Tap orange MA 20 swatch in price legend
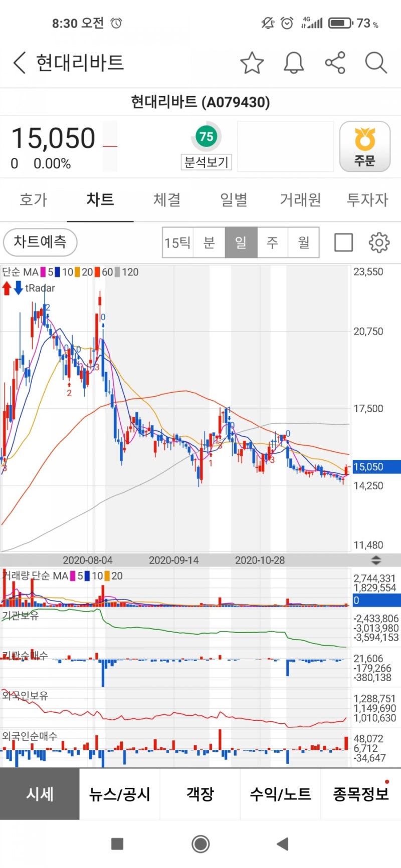 pyautogui.click(x=78, y=272)
